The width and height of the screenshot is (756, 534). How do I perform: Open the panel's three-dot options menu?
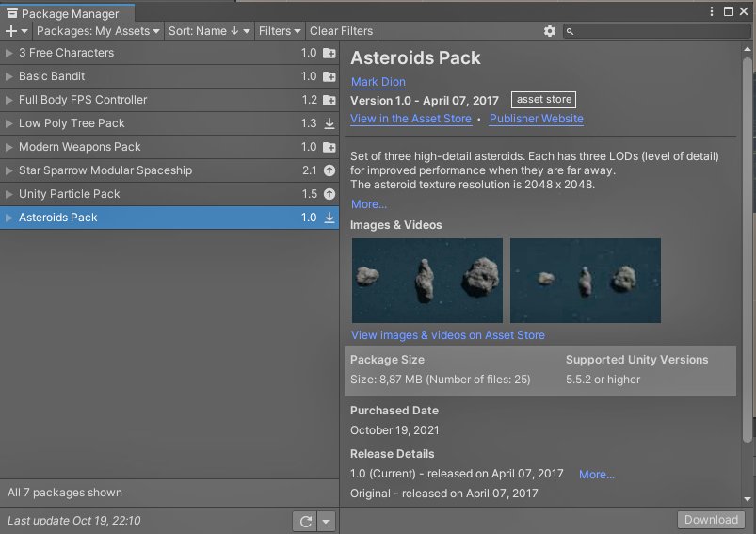point(712,11)
